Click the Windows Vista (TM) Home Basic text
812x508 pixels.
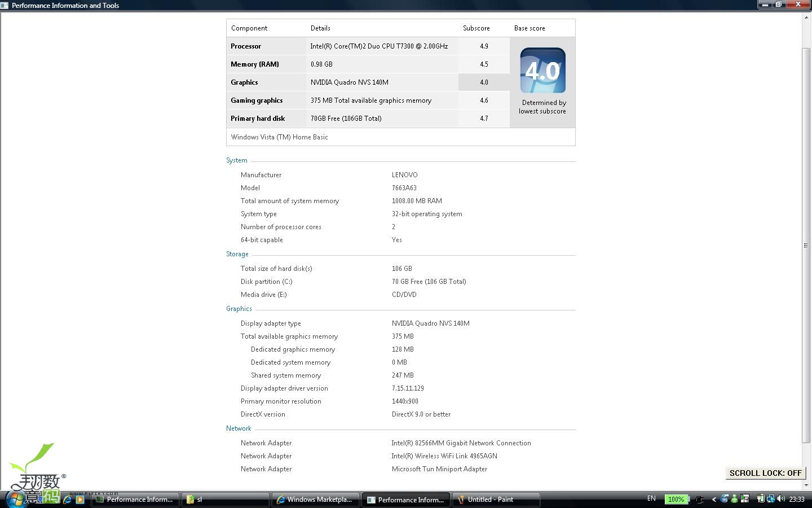coord(279,137)
